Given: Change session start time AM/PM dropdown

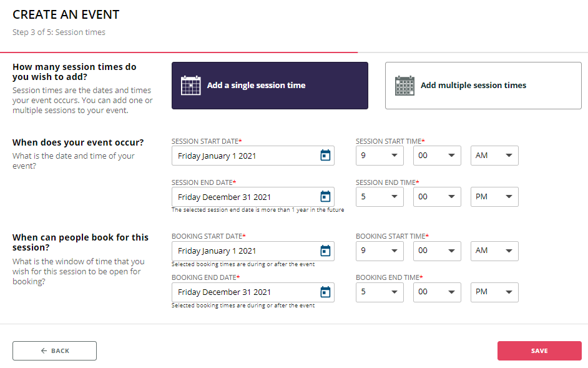Looking at the screenshot, I should tap(494, 156).
